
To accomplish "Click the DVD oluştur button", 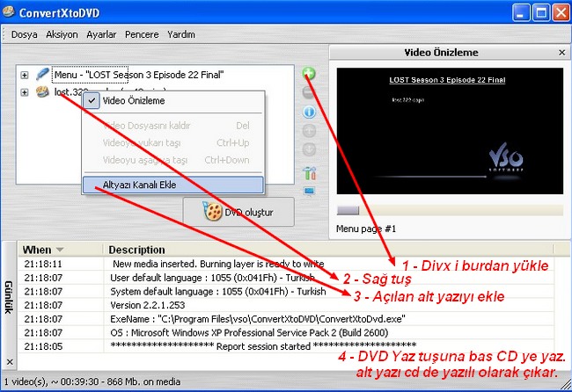I will tap(238, 212).
